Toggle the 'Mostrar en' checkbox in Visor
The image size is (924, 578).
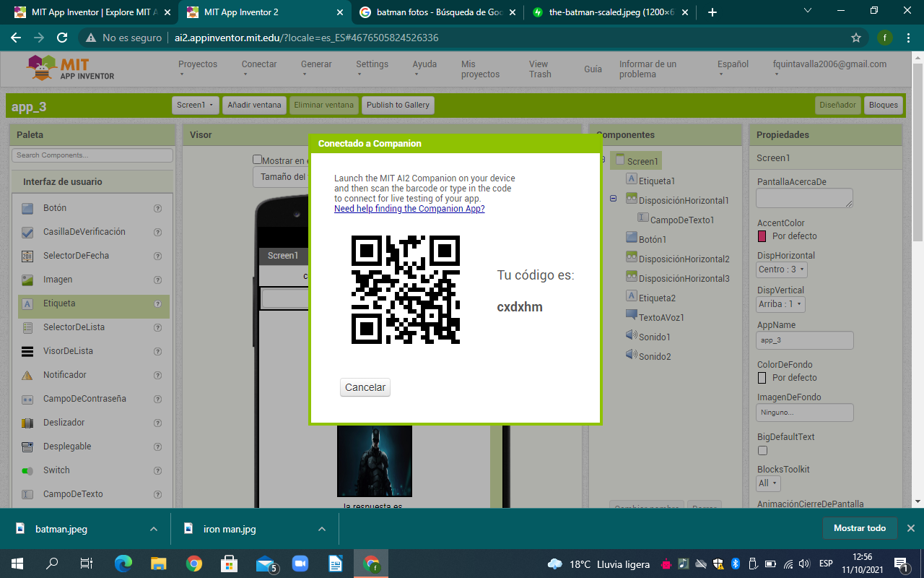pyautogui.click(x=257, y=160)
